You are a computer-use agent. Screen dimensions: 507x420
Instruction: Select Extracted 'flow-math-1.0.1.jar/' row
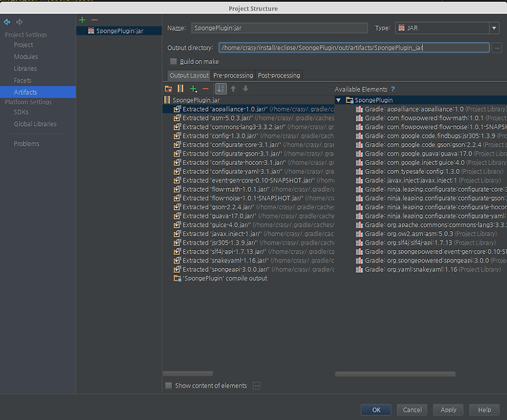pos(249,190)
